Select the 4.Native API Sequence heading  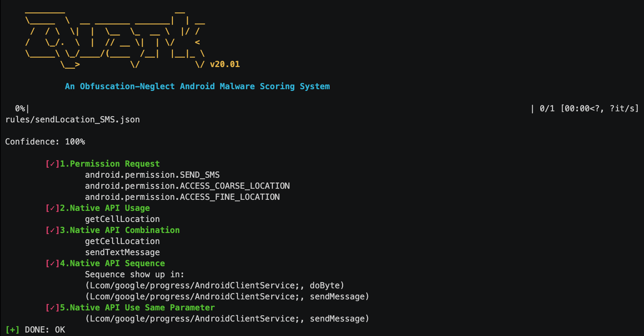pos(112,263)
